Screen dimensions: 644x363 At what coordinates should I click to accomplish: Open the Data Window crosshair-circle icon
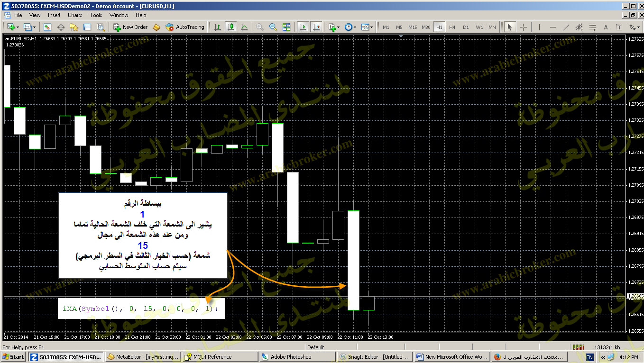coord(61,27)
